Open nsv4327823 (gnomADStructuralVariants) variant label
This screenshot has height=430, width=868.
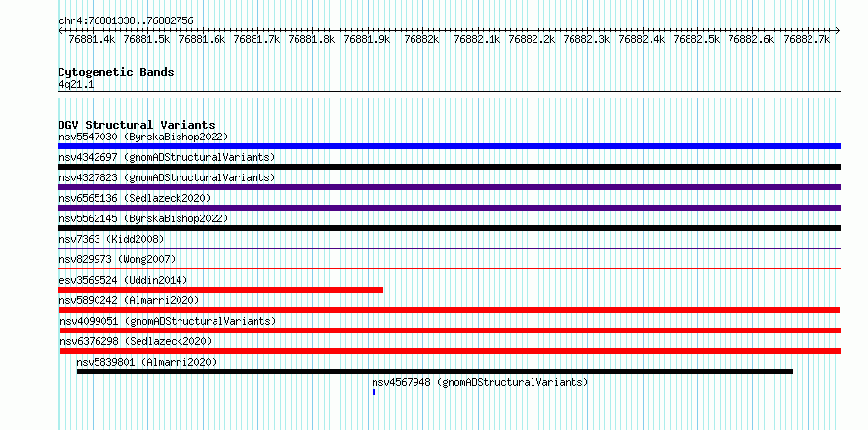[167, 177]
